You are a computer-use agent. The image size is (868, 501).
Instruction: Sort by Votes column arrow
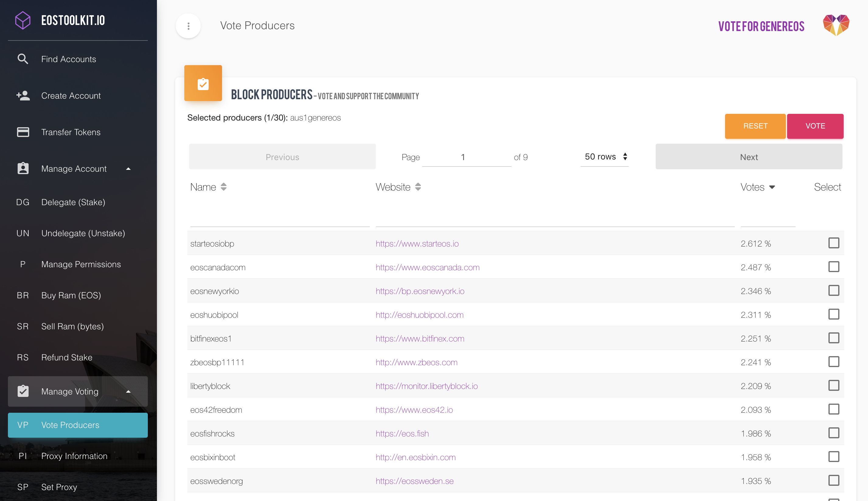tap(772, 187)
